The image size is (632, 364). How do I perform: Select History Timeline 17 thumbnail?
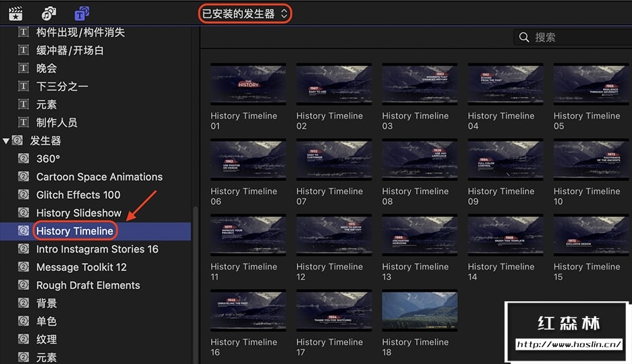point(334,311)
